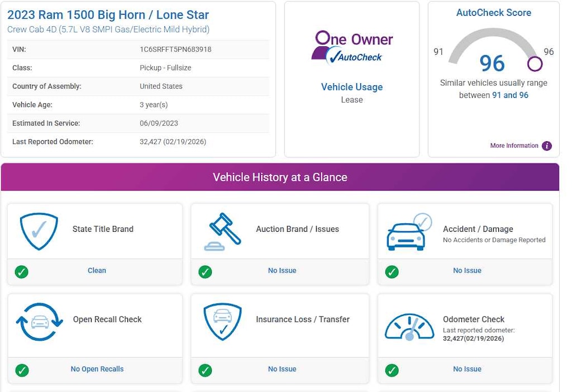The height and width of the screenshot is (392, 572).
Task: Click the AutoCheck Score gauge marker
Action: click(x=535, y=64)
